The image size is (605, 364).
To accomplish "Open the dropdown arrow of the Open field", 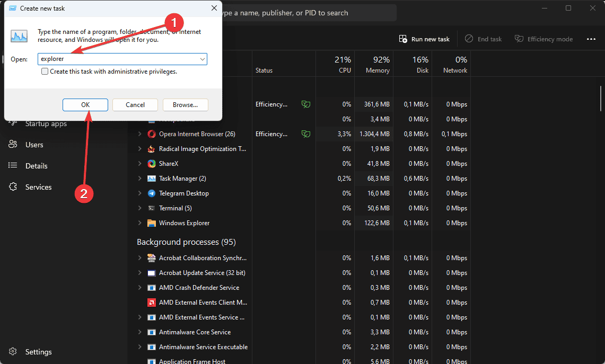I will click(x=202, y=59).
